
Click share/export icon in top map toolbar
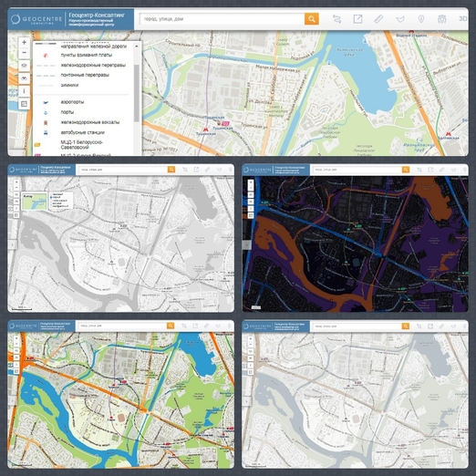(x=357, y=19)
